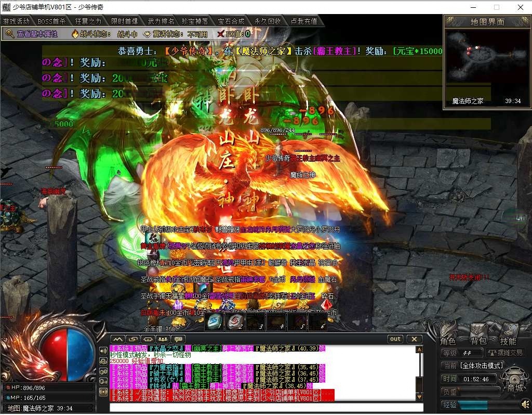
Task: Toggle the fourth chat channel filter icon
Action: point(103,381)
